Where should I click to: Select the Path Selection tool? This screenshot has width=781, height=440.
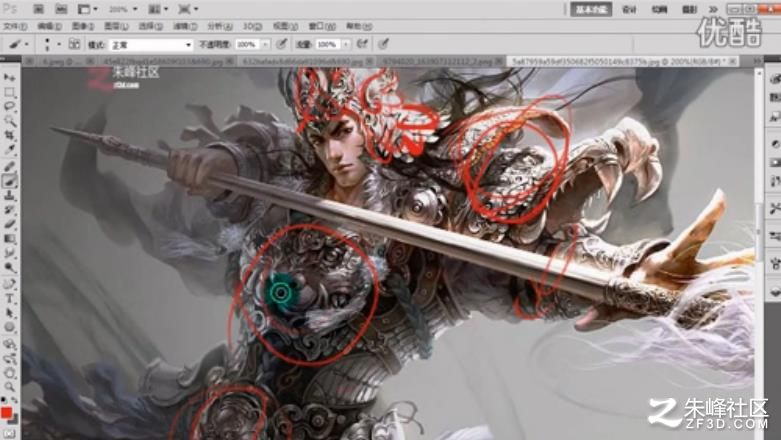point(9,313)
